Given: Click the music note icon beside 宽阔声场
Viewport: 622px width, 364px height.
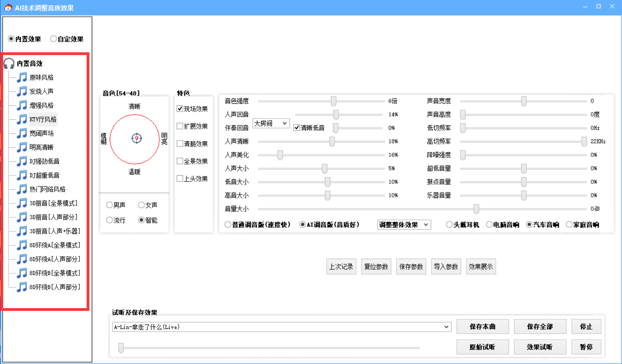Looking at the screenshot, I should point(22,133).
